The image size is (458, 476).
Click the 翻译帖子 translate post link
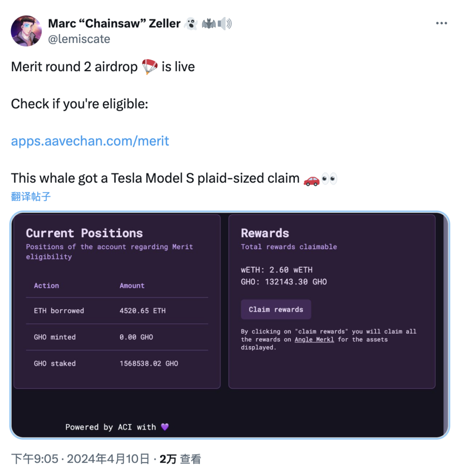point(31,196)
